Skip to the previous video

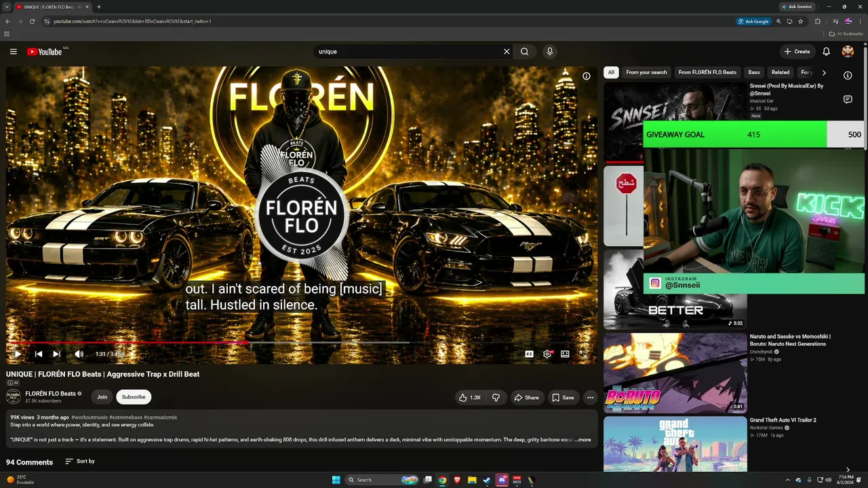click(x=39, y=354)
